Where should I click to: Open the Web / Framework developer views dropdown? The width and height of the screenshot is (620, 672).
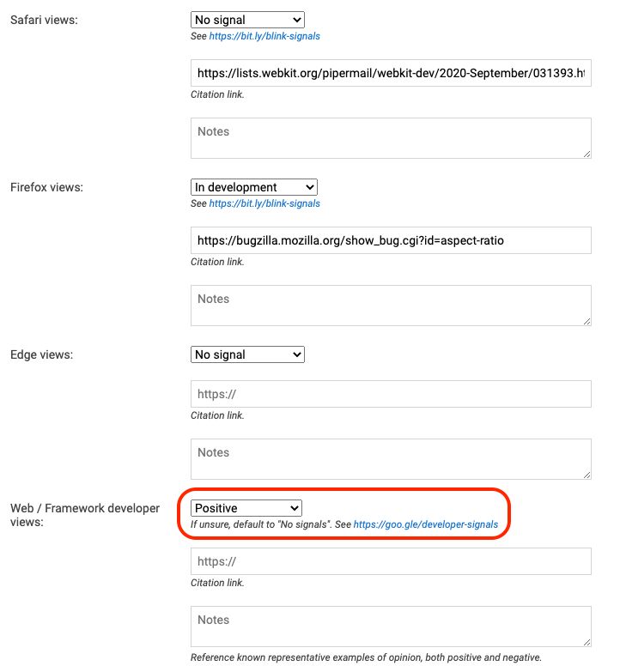coord(246,508)
